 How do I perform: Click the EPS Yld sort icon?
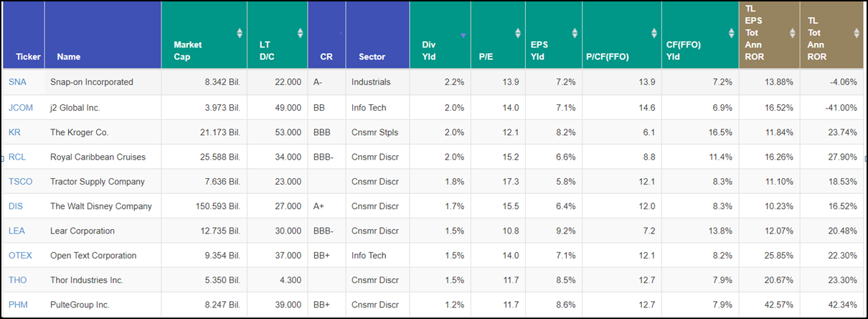point(575,33)
